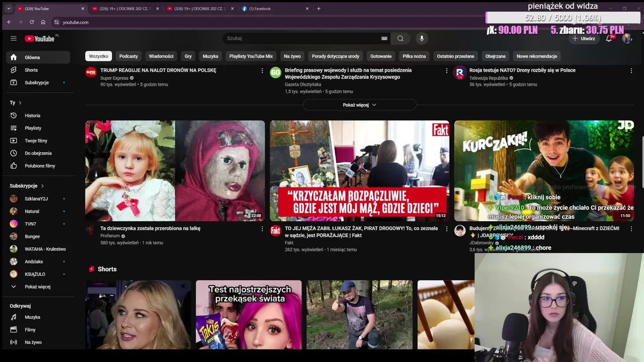
Task: Start voice search with microphone icon
Action: 422,38
